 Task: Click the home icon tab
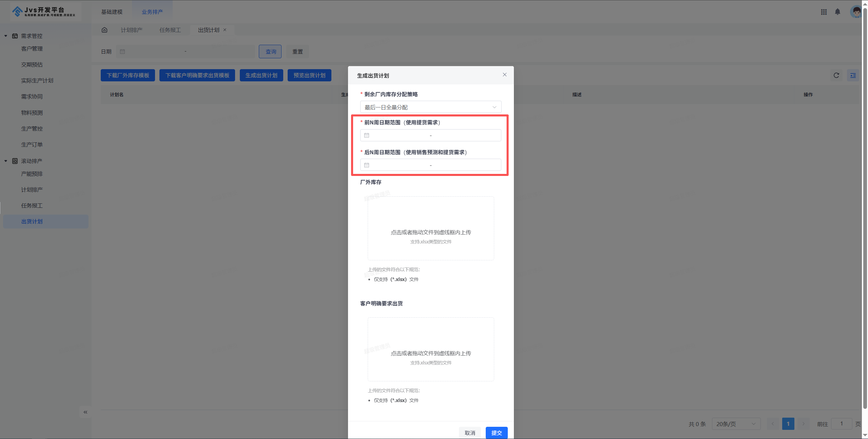104,30
